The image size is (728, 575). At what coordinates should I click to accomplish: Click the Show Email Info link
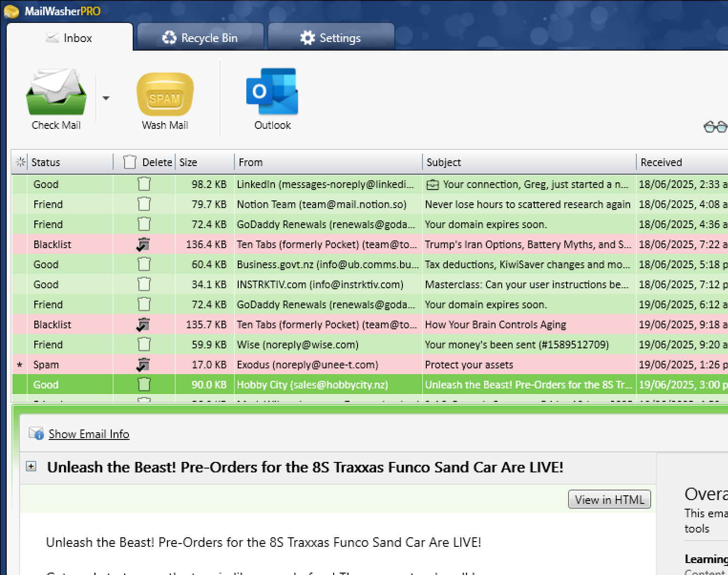tap(89, 434)
